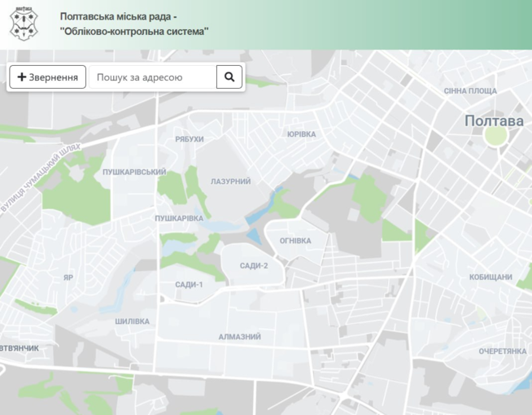Click the КОБИЩАНИ district label
Viewport: 532px width, 415px height.
491,277
